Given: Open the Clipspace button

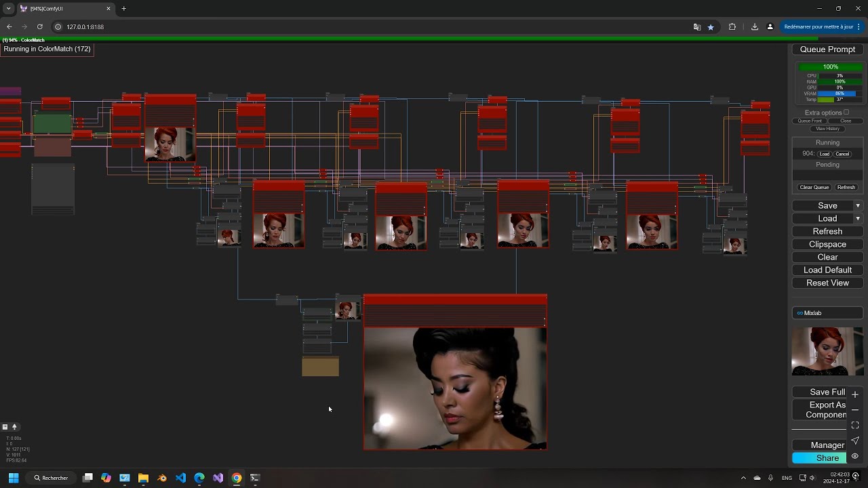Looking at the screenshot, I should [x=827, y=245].
